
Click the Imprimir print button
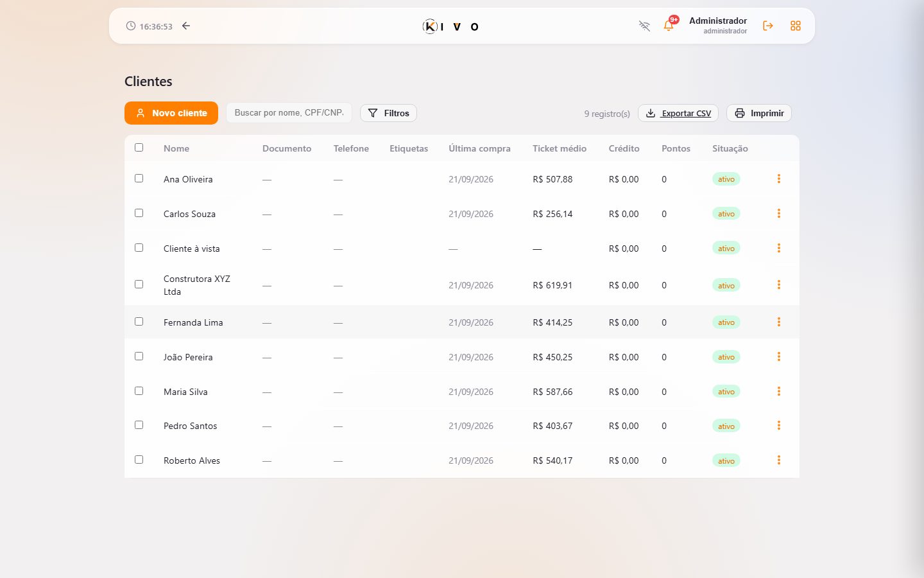[759, 113]
